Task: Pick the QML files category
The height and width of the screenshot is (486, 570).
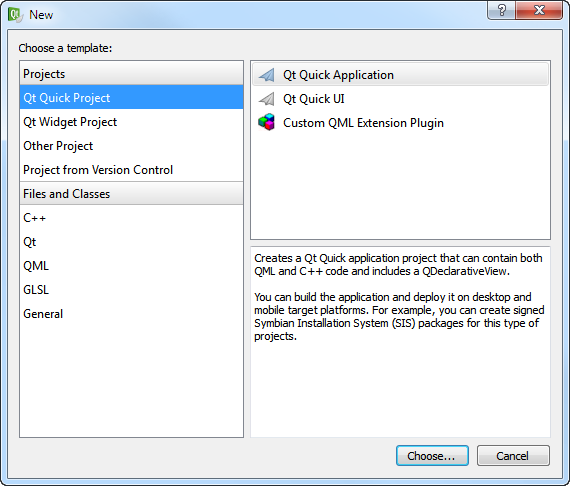Action: tap(131, 266)
